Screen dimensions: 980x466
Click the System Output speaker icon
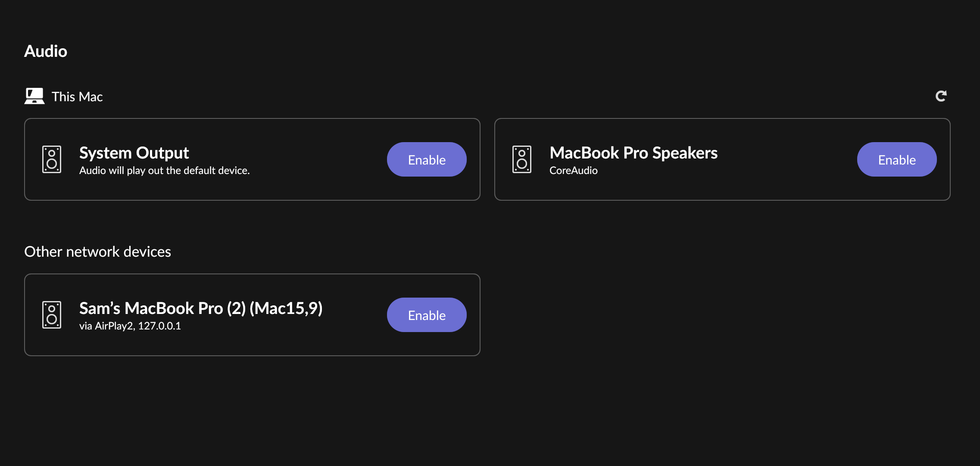coord(52,159)
